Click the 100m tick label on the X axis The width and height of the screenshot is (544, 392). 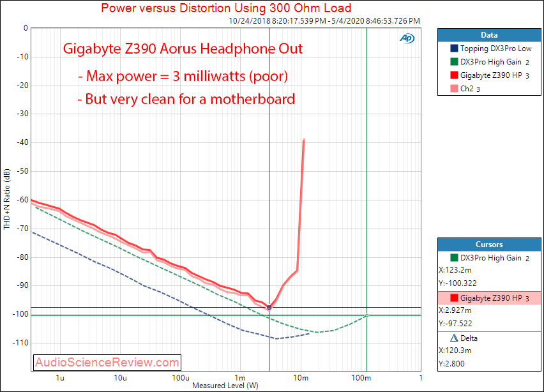point(361,378)
